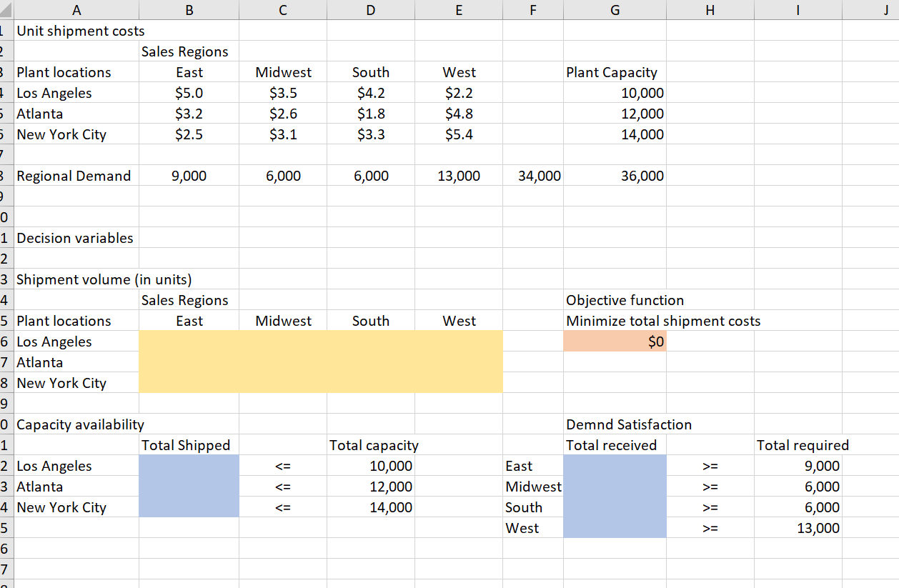Select column F header
This screenshot has width=899, height=588.
click(x=533, y=10)
